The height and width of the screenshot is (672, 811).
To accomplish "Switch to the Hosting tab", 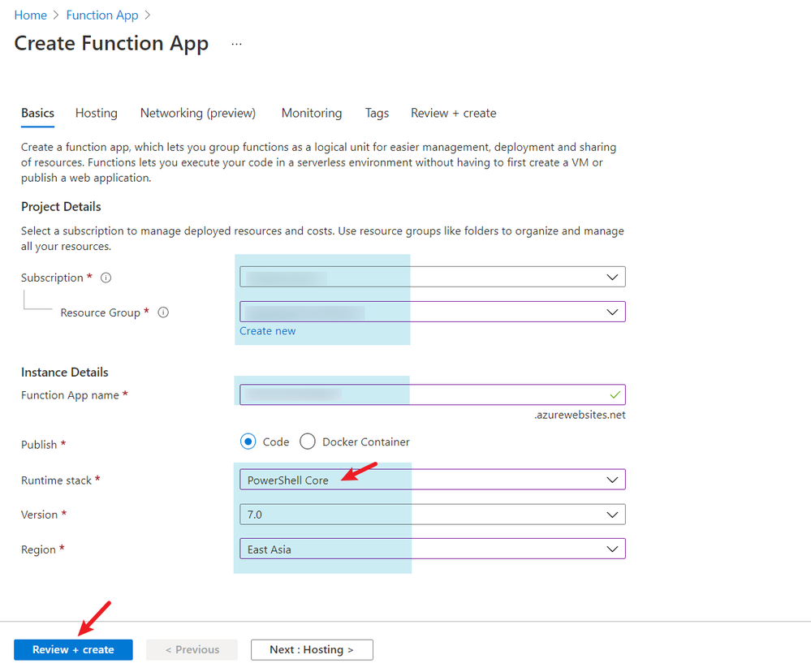I will (97, 113).
